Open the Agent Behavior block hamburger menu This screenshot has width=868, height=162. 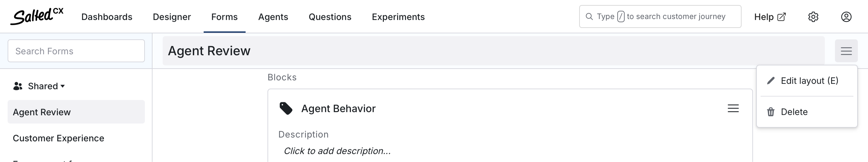pos(733,108)
